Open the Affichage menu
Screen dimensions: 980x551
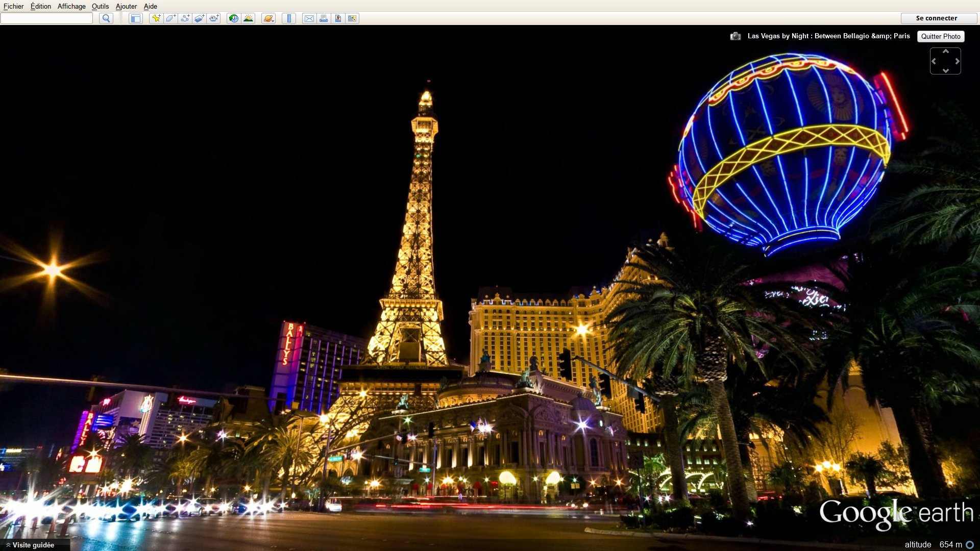click(71, 6)
